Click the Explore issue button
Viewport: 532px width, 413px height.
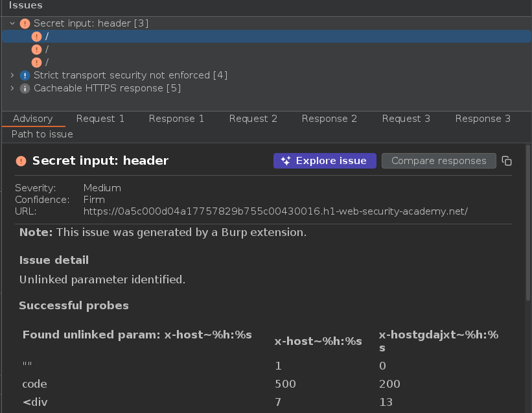(325, 161)
